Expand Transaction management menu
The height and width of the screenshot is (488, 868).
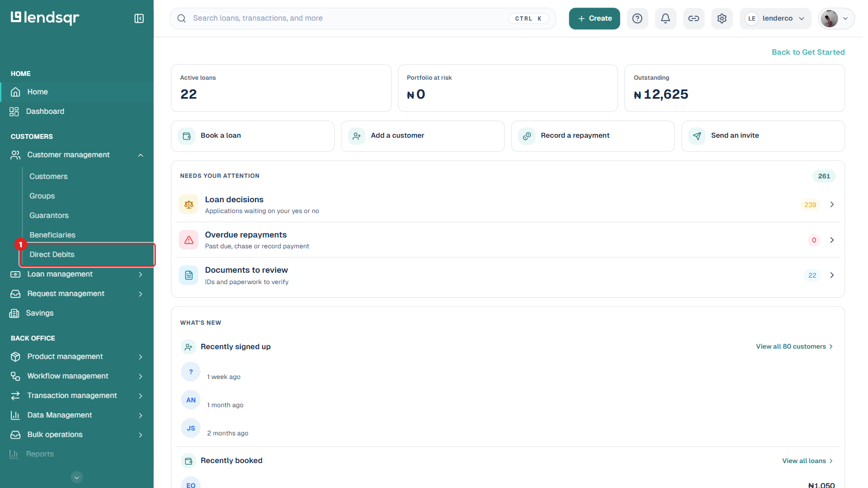[77, 396]
